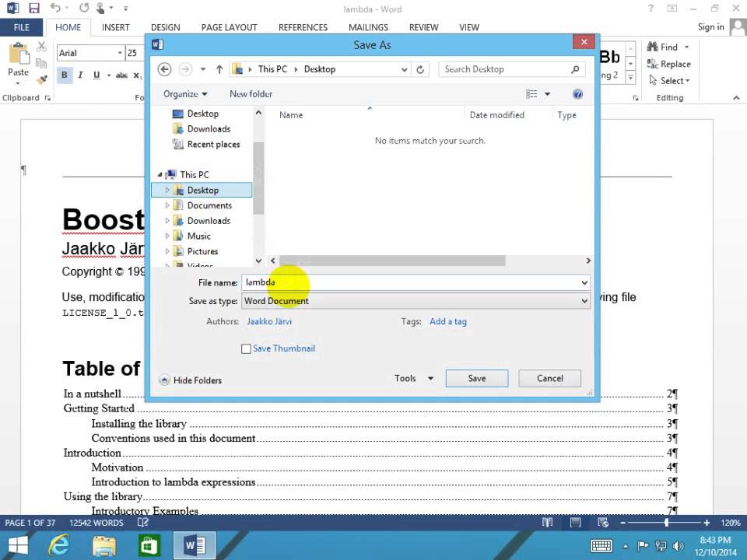Click the Add a tag link
The image size is (747, 560).
[x=448, y=322]
